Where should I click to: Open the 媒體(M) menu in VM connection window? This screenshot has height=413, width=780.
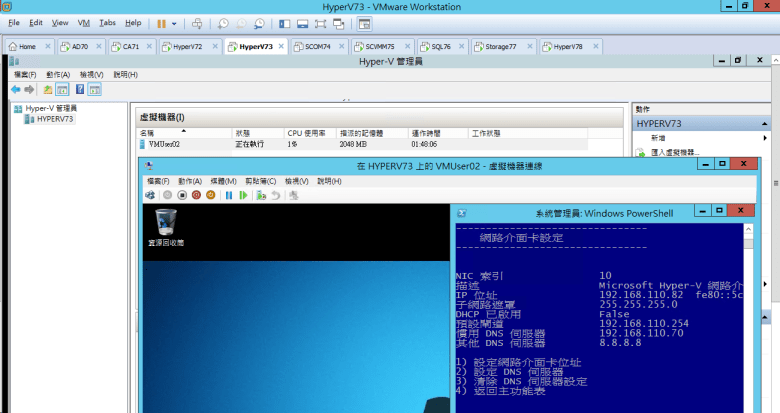point(224,181)
